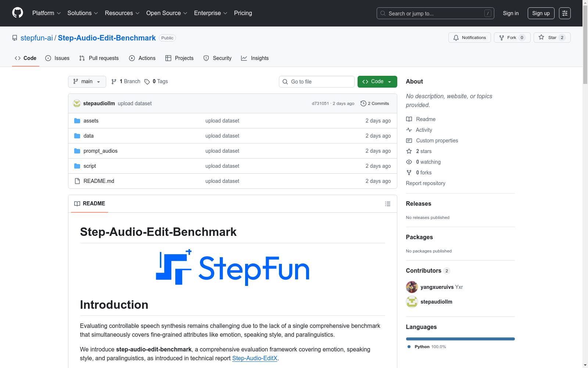Select the README tab heading

point(90,204)
